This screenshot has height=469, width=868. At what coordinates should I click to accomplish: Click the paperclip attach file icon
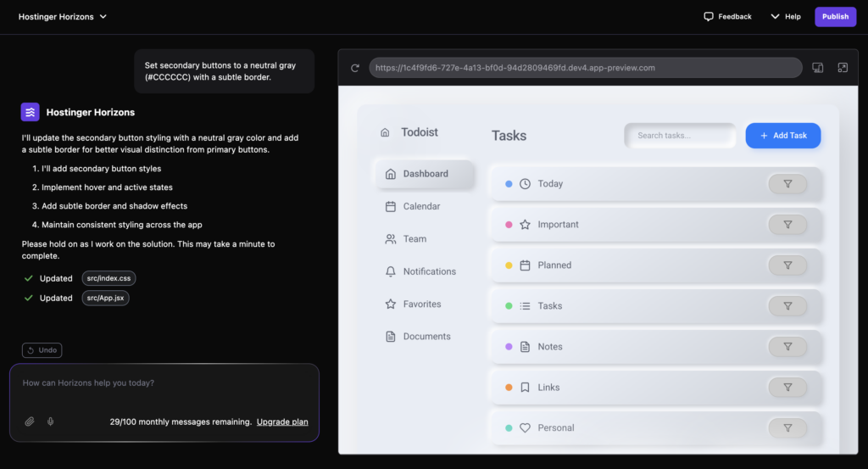30,422
